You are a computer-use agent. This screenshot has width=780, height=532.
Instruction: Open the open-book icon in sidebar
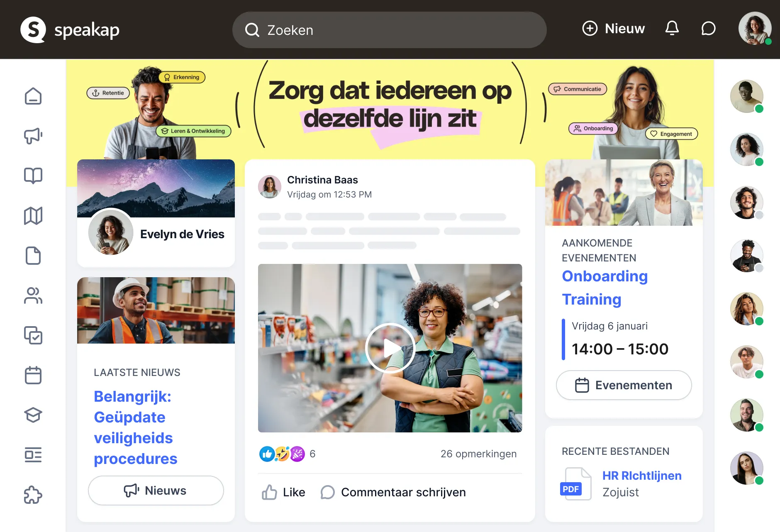pos(33,176)
